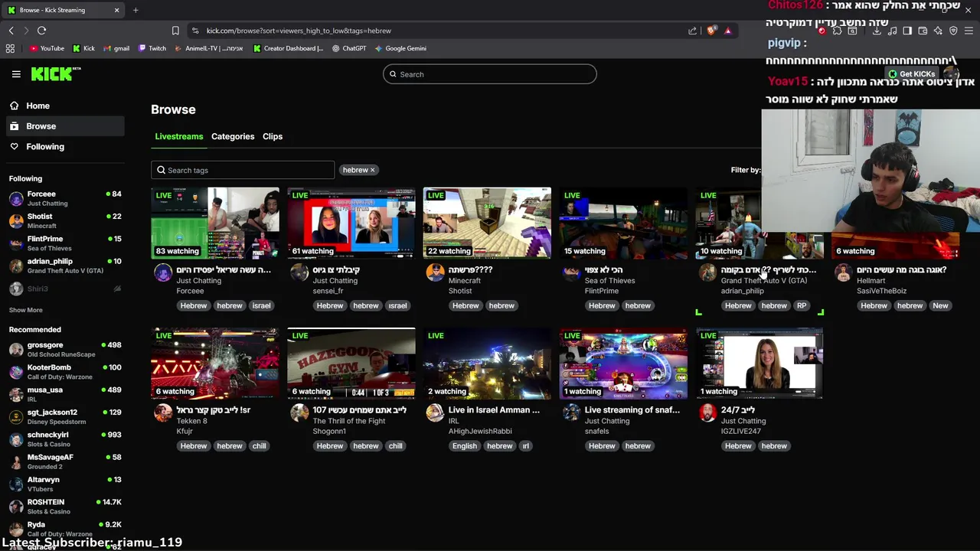The width and height of the screenshot is (980, 551).
Task: Click Shotist avatar under Minecraft stream
Action: pos(435,272)
